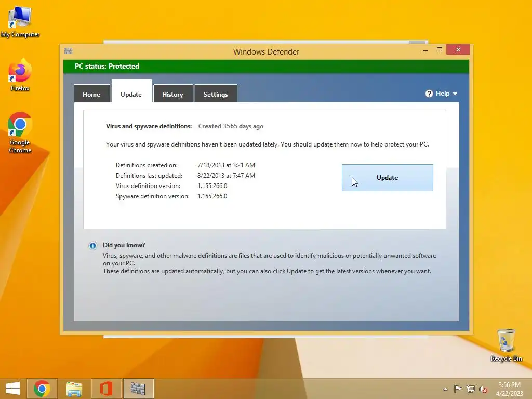
Task: Minimize the Windows Defender window
Action: tap(425, 50)
